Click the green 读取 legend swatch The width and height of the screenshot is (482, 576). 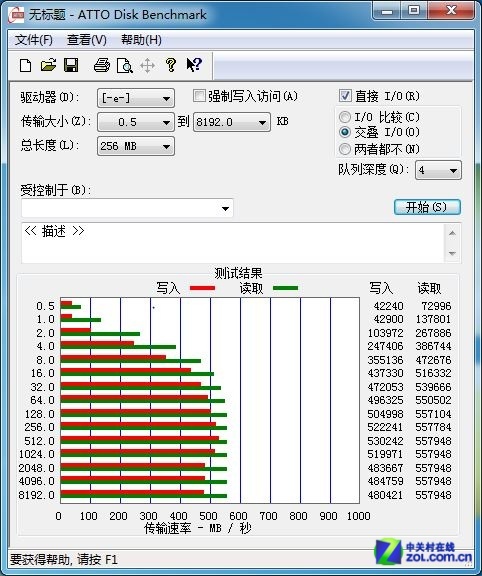pos(285,288)
